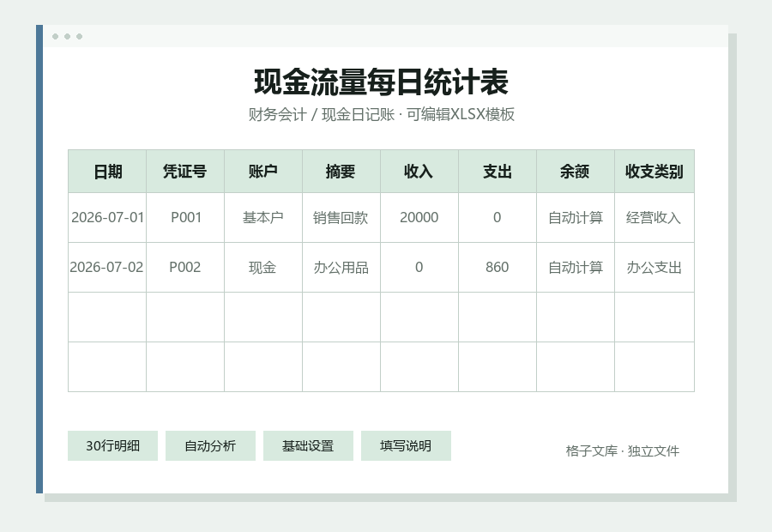772x532 pixels.
Task: Click the title 现金流量每日统计表
Action: point(381,82)
